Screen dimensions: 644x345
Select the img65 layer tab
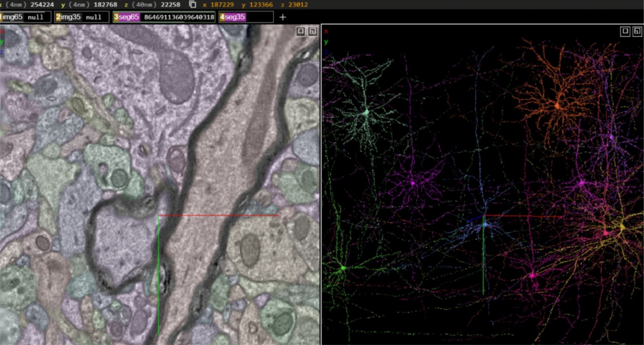click(13, 17)
